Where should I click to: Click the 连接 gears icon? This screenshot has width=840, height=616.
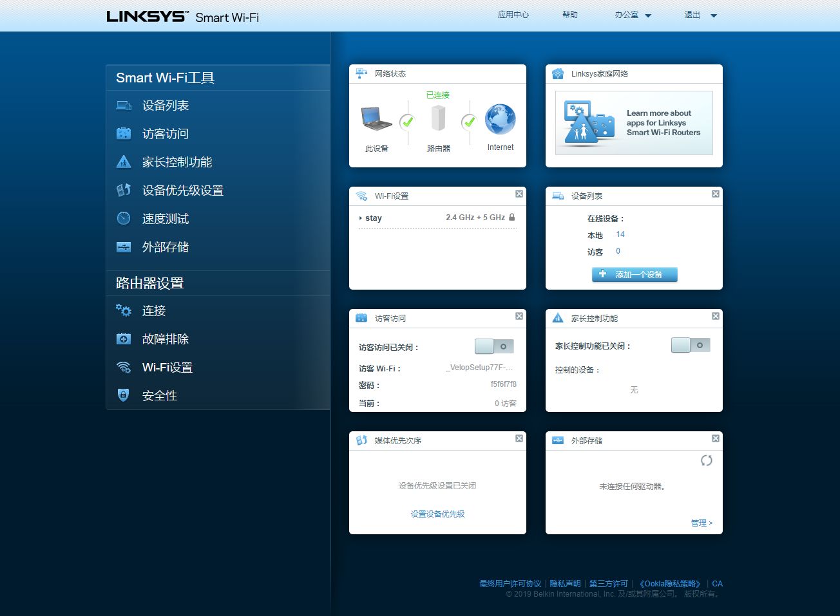[x=124, y=310]
